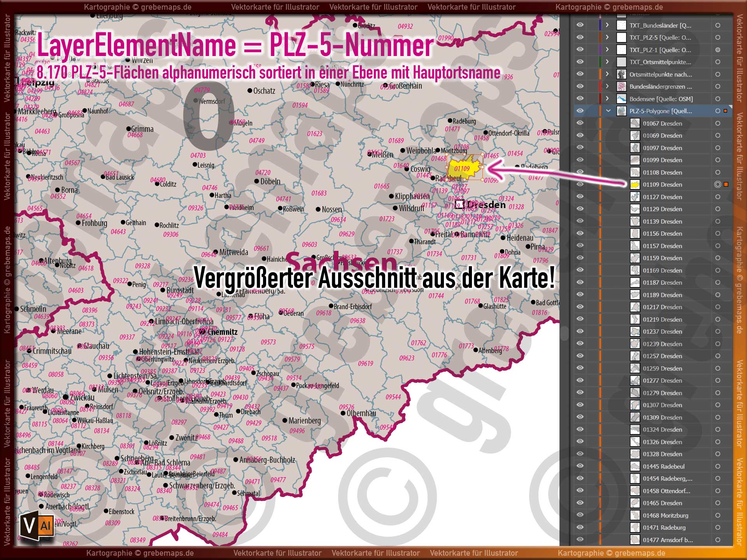Screen dimensions: 747x560
Task: Click the orange selection square on 01109 Dresden
Action: pyautogui.click(x=727, y=185)
